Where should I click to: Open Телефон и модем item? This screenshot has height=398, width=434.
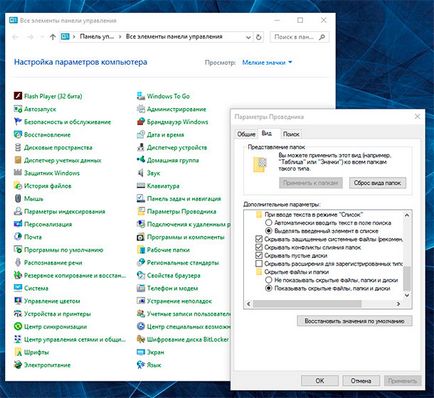pos(172,288)
